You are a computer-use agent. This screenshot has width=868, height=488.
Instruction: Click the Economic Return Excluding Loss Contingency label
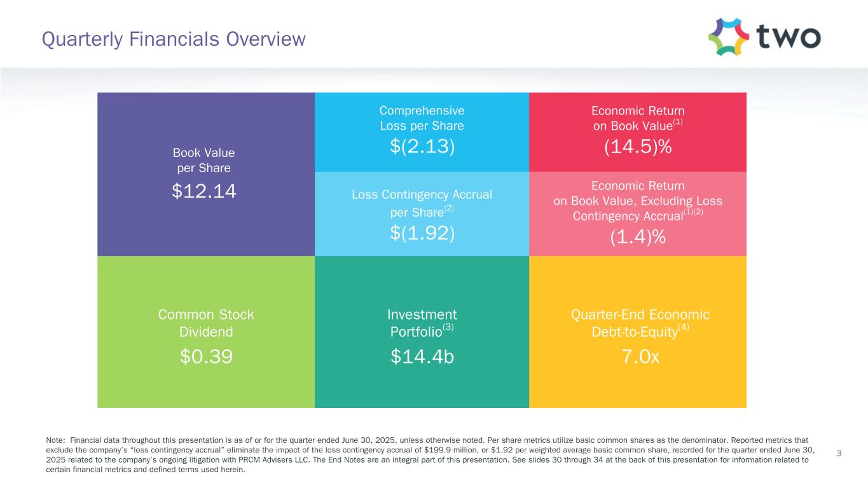638,201
